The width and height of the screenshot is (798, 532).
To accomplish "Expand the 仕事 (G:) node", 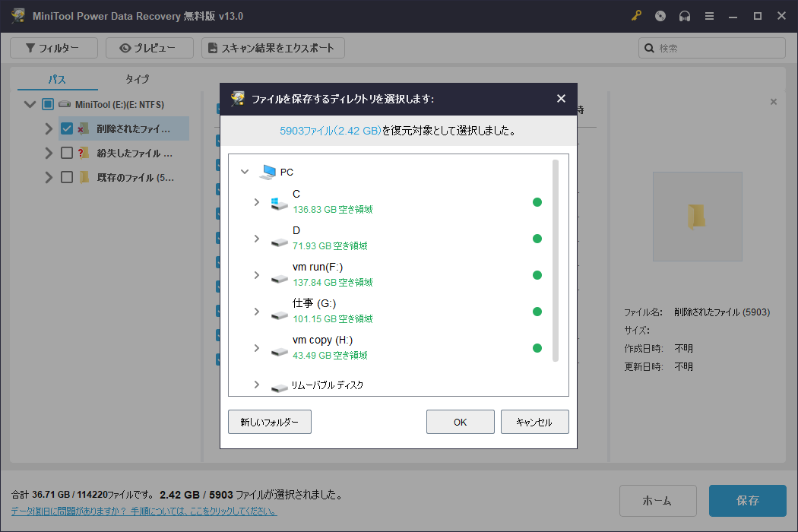I will [x=257, y=312].
